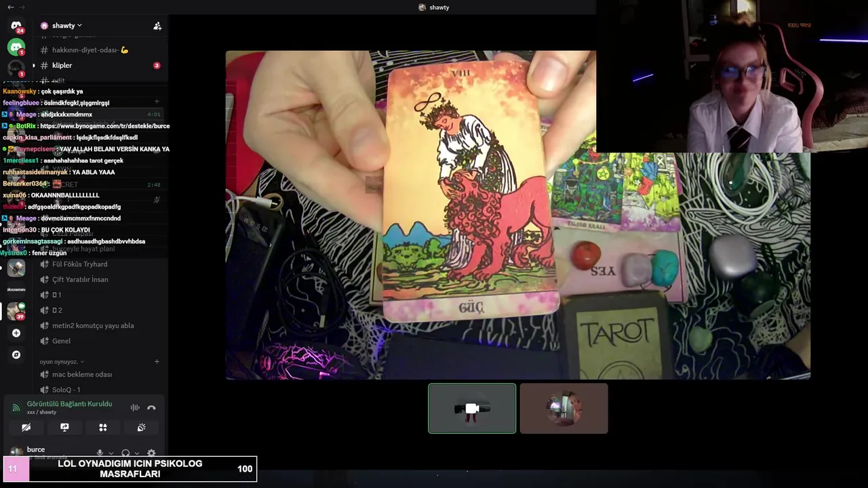868x488 pixels.
Task: Share your screen icon button
Action: (x=64, y=428)
